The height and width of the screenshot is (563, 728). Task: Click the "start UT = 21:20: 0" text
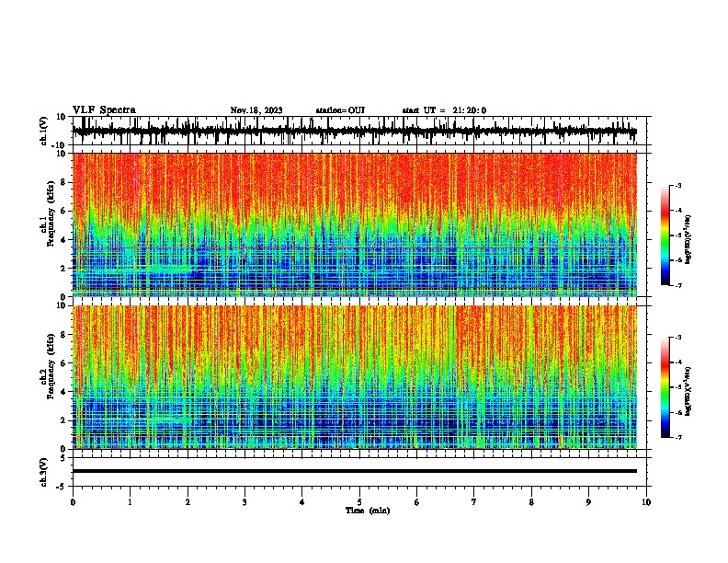tap(444, 110)
